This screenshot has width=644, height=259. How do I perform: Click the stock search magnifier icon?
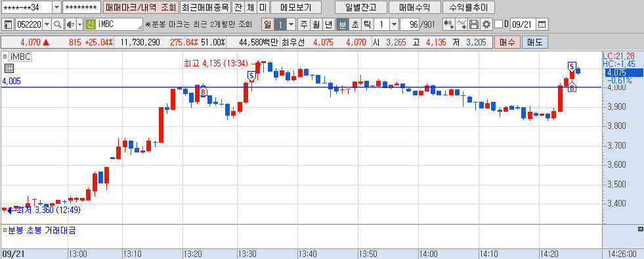[58, 24]
